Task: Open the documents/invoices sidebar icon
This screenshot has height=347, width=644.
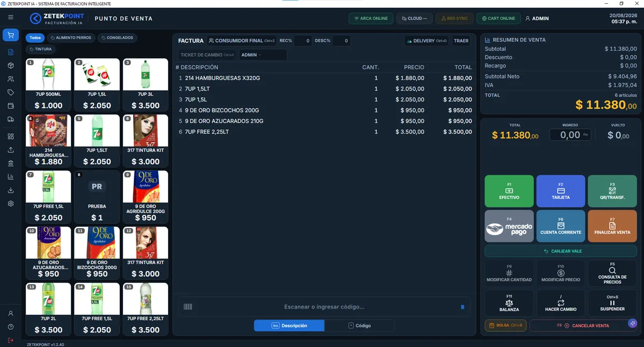Action: coord(11,52)
